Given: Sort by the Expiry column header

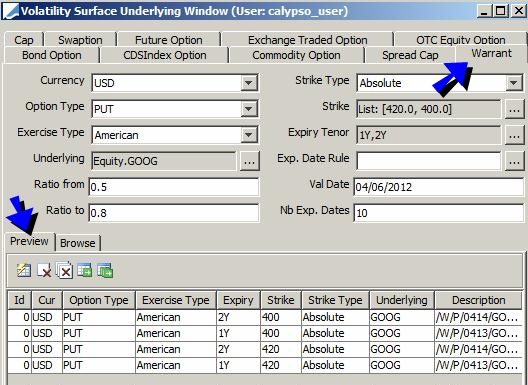Looking at the screenshot, I should coord(238,300).
